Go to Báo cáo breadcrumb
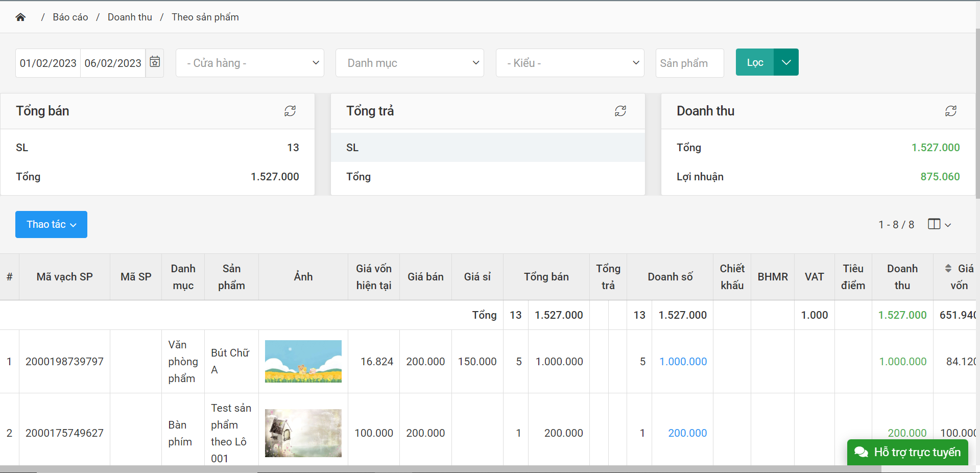The height and width of the screenshot is (473, 980). click(x=70, y=17)
